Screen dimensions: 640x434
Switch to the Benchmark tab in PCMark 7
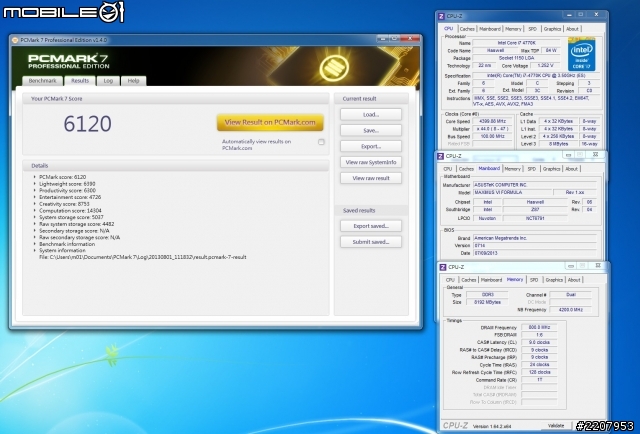42,81
